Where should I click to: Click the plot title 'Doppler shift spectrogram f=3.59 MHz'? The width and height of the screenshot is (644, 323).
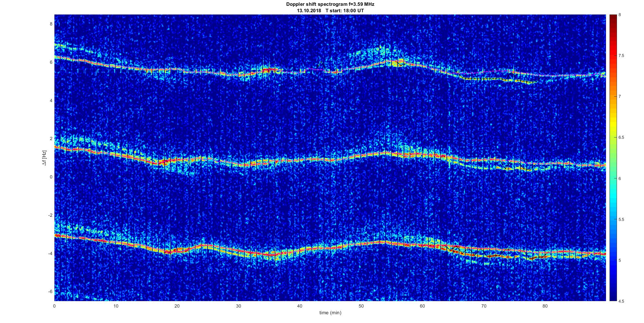pyautogui.click(x=330, y=5)
